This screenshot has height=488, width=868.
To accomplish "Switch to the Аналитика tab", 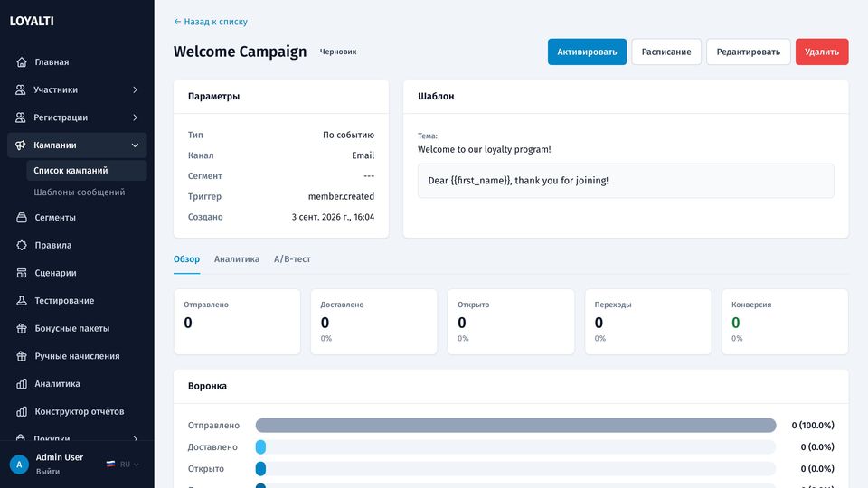I will (237, 259).
